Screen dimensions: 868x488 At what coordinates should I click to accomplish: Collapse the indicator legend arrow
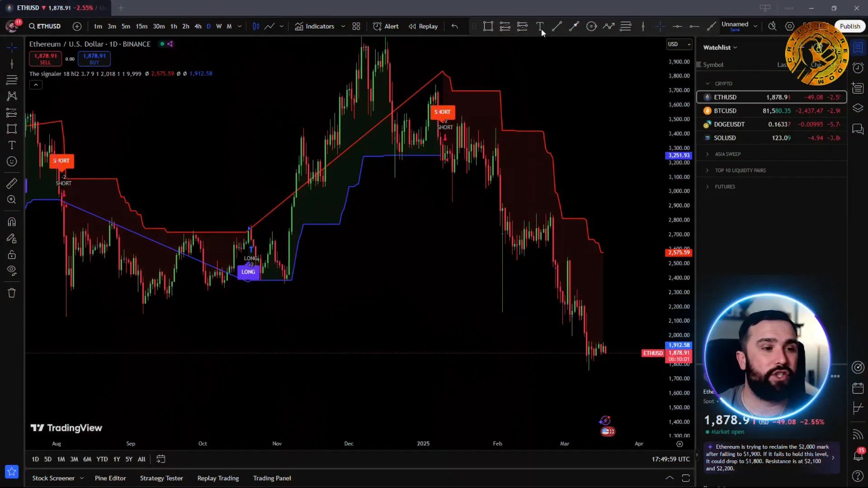pyautogui.click(x=36, y=84)
